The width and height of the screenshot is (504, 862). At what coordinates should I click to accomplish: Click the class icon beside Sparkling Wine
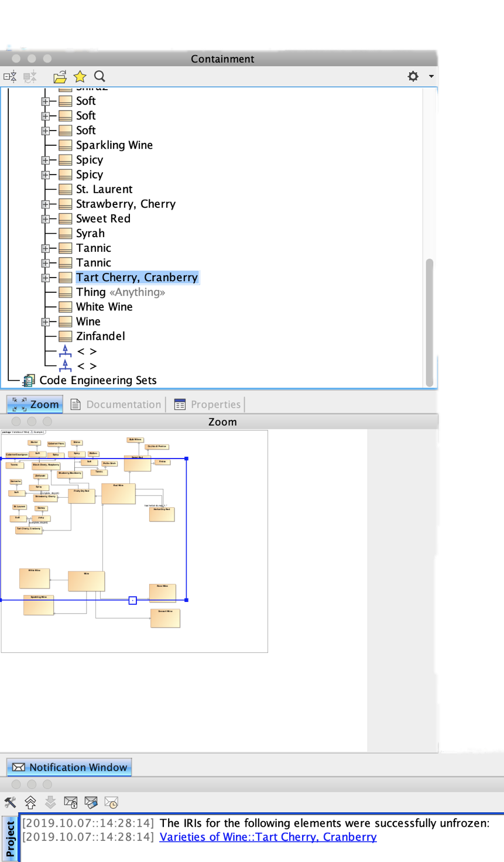tap(66, 145)
